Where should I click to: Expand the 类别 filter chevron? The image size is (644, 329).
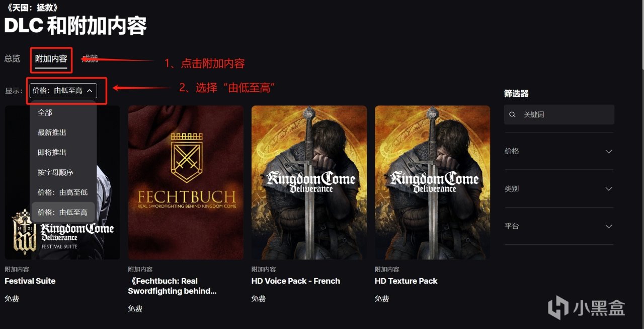[x=609, y=189]
